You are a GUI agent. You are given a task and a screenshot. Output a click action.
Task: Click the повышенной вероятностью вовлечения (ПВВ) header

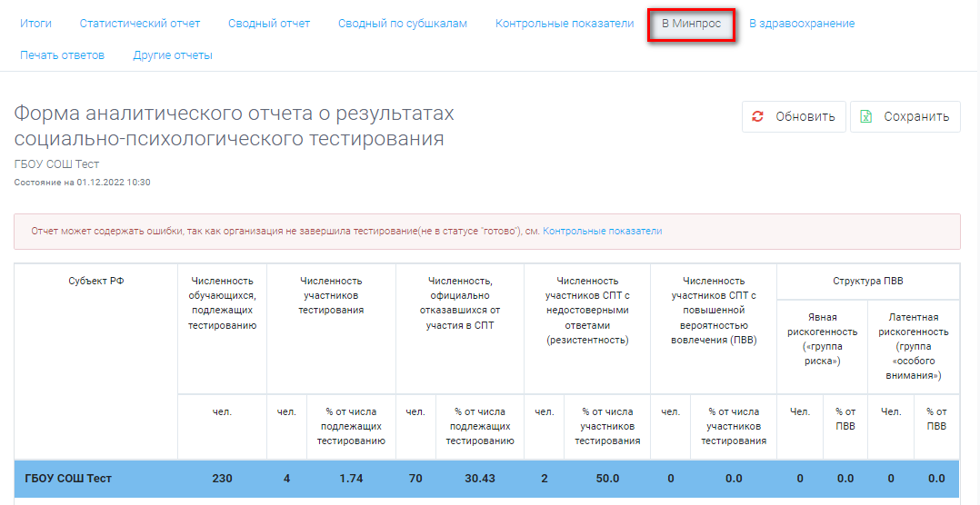pyautogui.click(x=714, y=311)
